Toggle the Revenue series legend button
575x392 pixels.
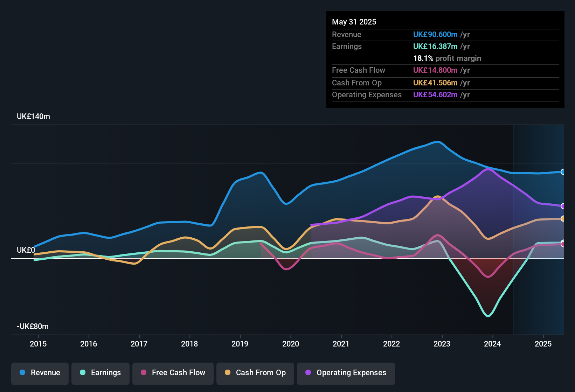coord(40,373)
